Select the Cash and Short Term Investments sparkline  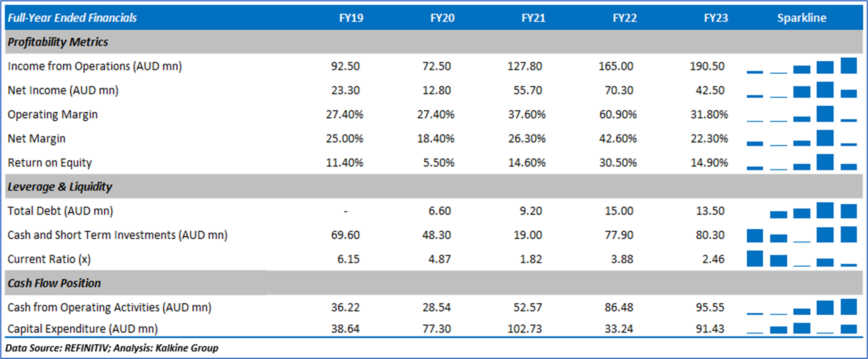click(x=802, y=235)
